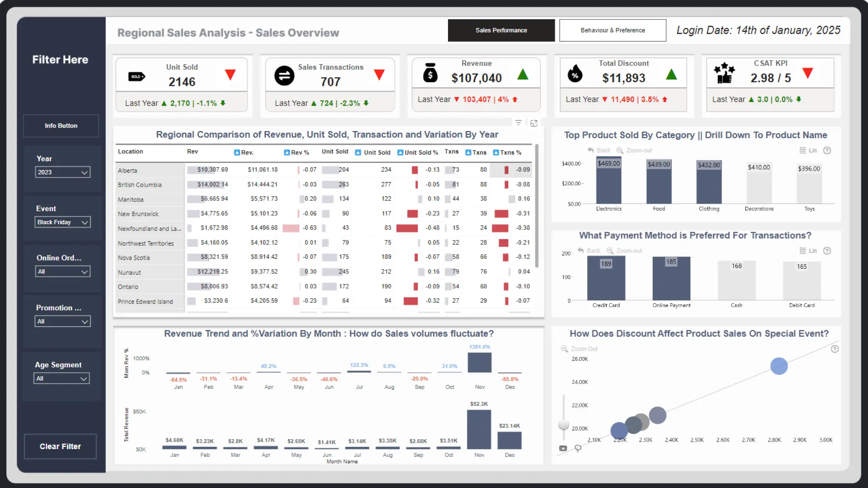The height and width of the screenshot is (488, 868).
Task: Click the red down arrow on Unit Sold card
Action: [231, 75]
